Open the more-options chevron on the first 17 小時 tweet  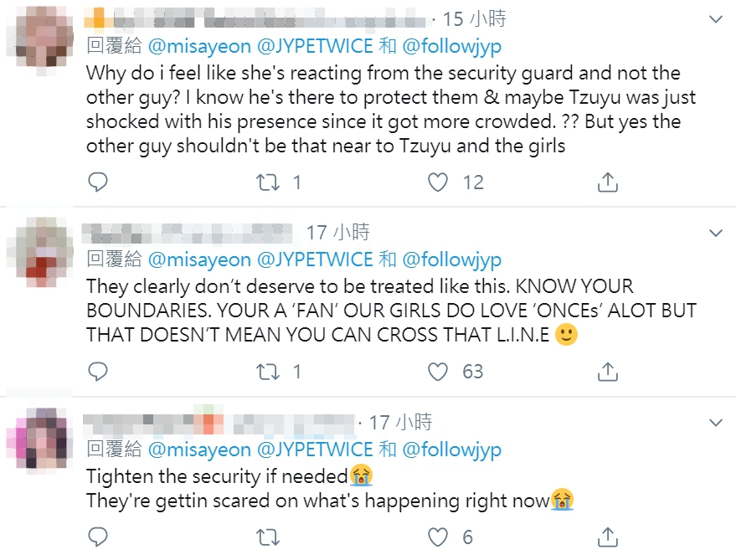pyautogui.click(x=716, y=232)
